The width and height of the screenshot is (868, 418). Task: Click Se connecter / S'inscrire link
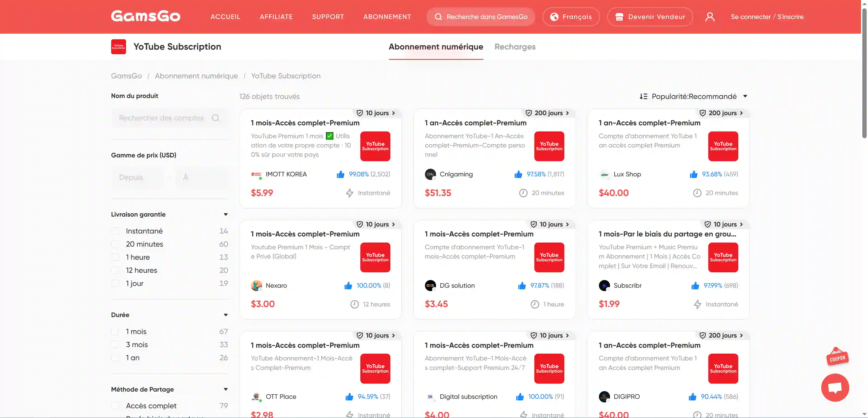pos(767,17)
